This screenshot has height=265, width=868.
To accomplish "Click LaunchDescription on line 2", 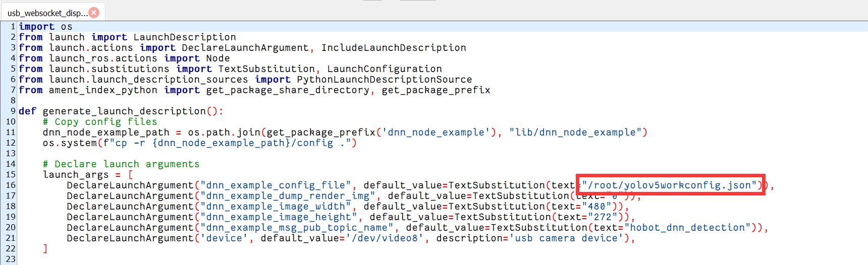I will point(185,37).
